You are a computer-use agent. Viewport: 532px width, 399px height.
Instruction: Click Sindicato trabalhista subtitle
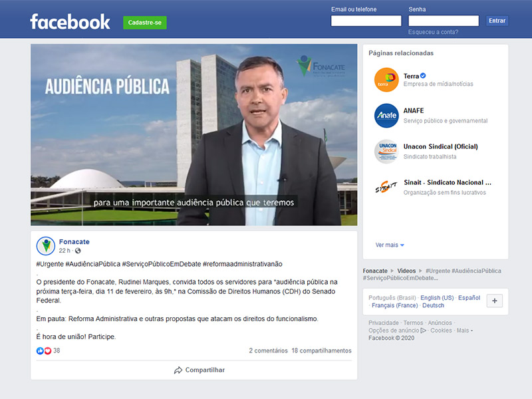(x=430, y=157)
